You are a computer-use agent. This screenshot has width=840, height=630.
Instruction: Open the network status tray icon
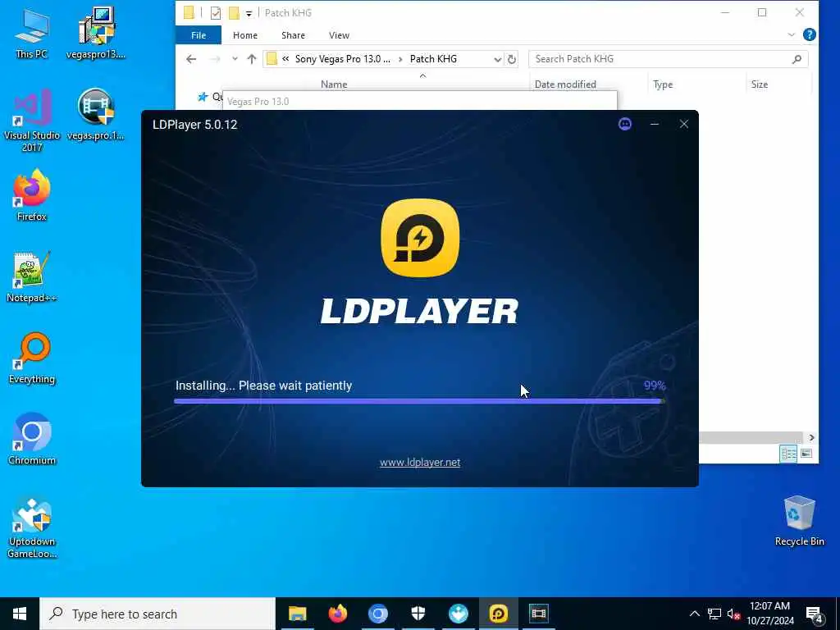pyautogui.click(x=714, y=614)
